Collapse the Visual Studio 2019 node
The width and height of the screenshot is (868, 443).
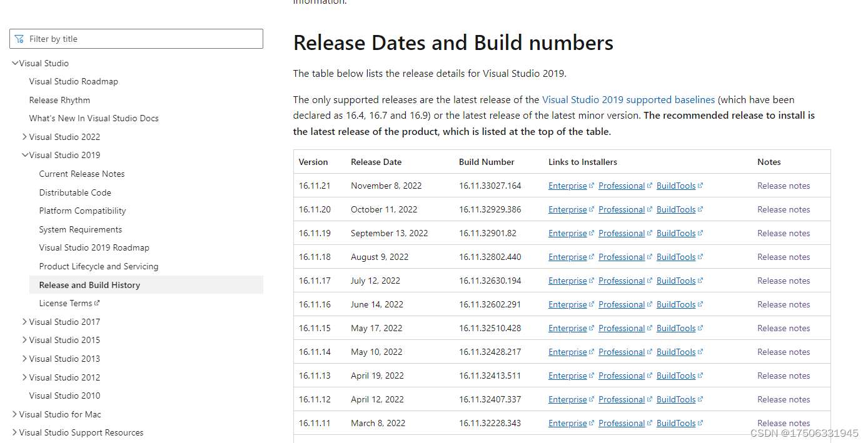pyautogui.click(x=25, y=155)
